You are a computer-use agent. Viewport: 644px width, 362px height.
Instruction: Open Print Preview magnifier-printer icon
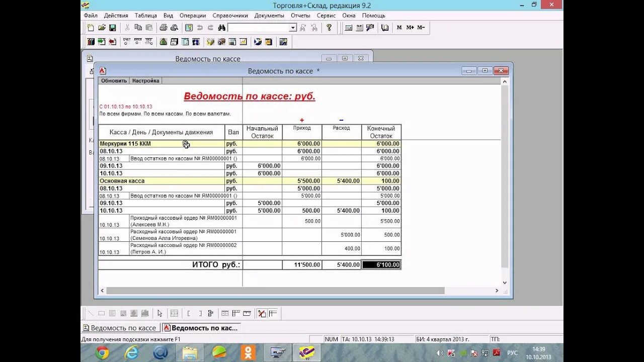tap(174, 28)
